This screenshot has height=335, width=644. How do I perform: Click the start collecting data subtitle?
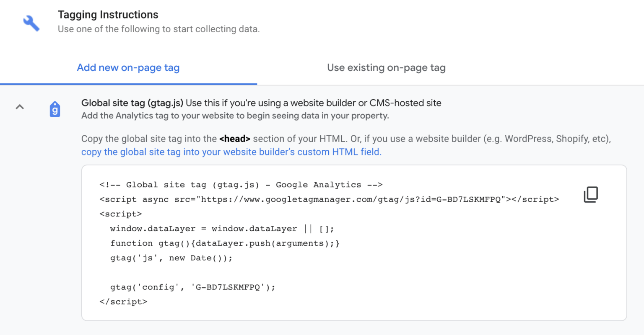coord(158,29)
